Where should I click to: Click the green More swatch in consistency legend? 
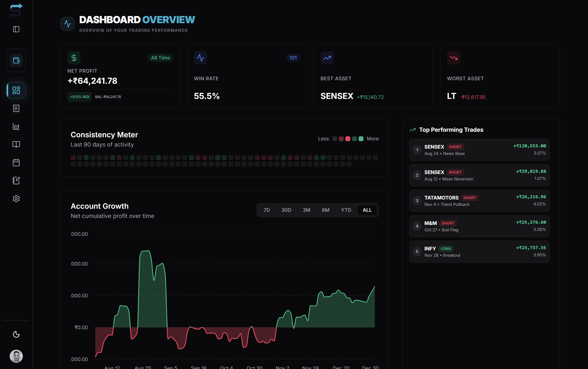pyautogui.click(x=361, y=139)
